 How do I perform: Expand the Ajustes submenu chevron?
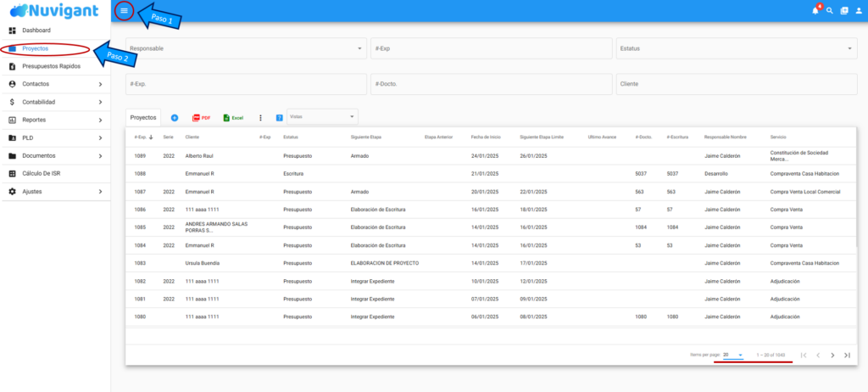coord(100,192)
